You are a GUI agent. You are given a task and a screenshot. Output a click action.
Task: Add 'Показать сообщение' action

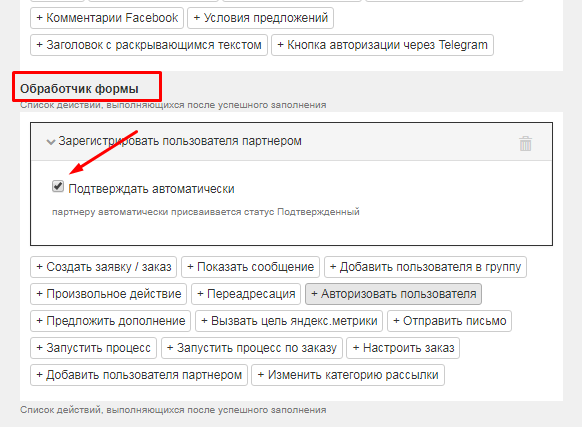click(250, 267)
